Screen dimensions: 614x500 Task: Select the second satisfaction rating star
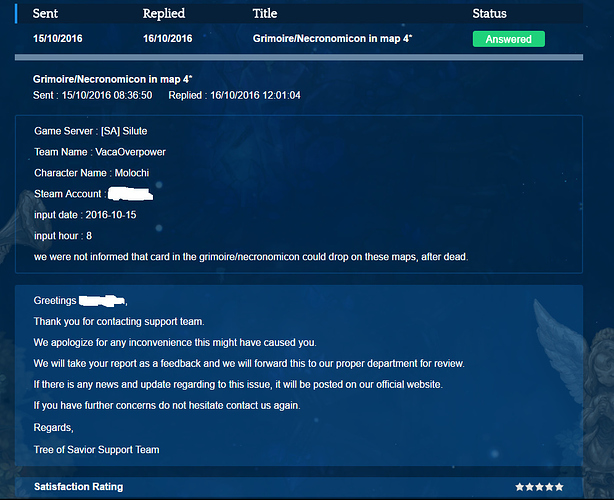coord(530,487)
